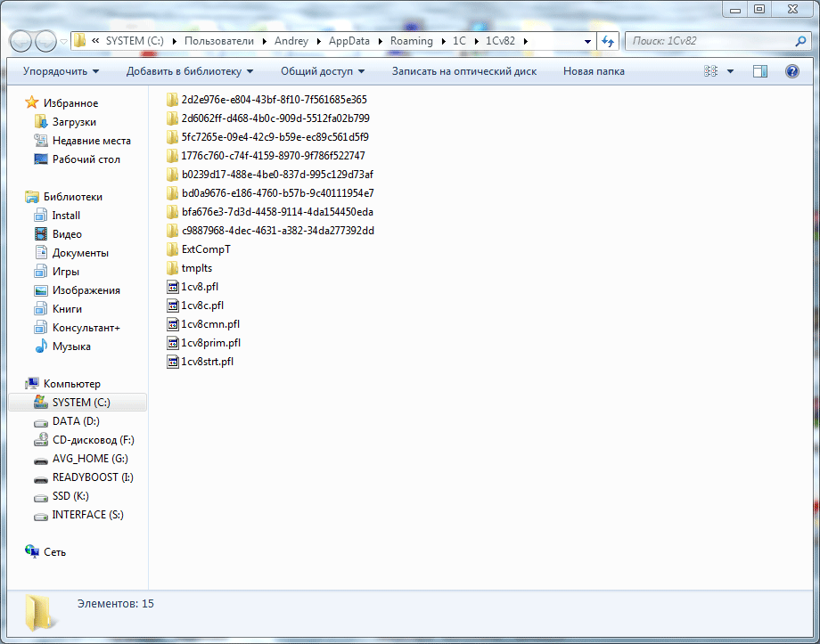Open the Видео library icon
820x644 pixels.
point(41,234)
